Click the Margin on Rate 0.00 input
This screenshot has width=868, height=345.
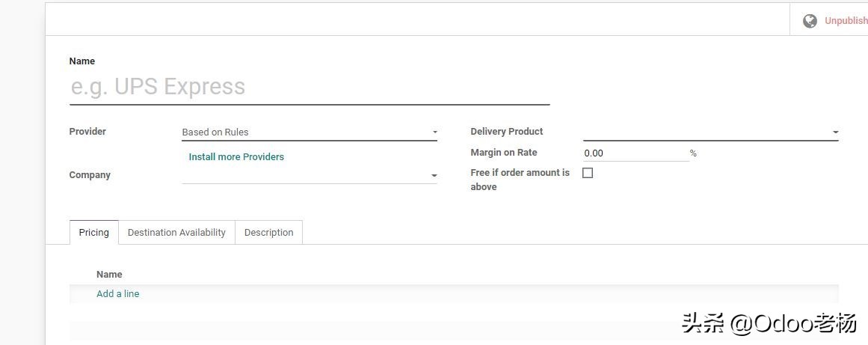point(634,153)
